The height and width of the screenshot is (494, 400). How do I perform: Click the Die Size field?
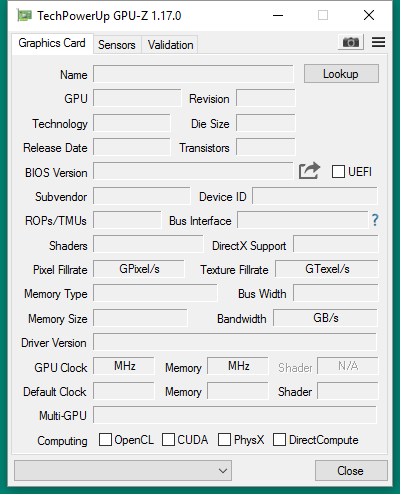coord(266,123)
